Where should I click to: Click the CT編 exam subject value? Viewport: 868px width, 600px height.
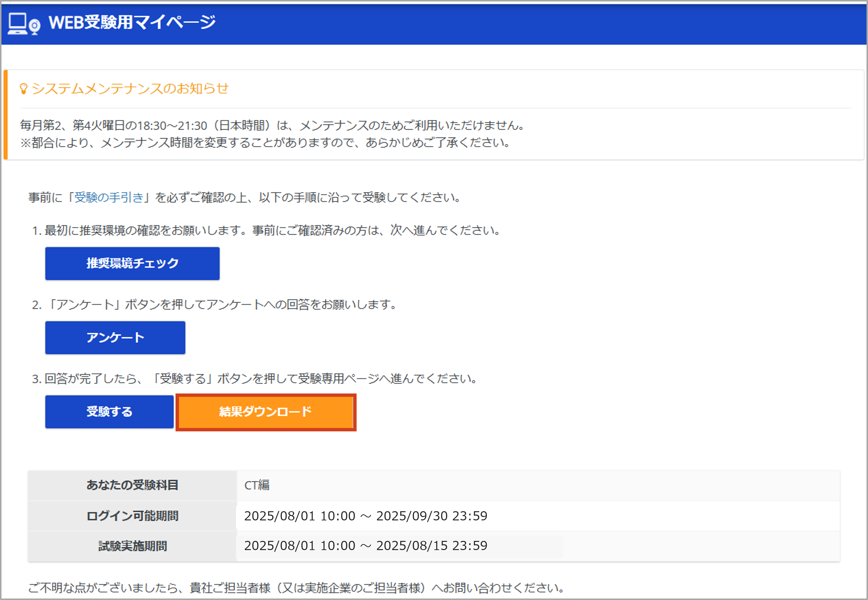coord(257,485)
